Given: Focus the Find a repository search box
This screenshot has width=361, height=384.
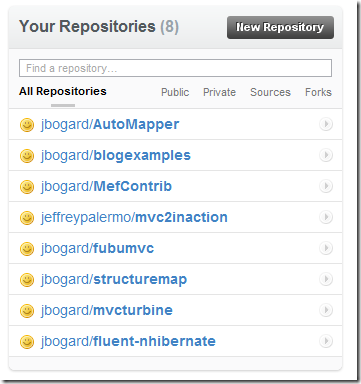Looking at the screenshot, I should point(175,68).
